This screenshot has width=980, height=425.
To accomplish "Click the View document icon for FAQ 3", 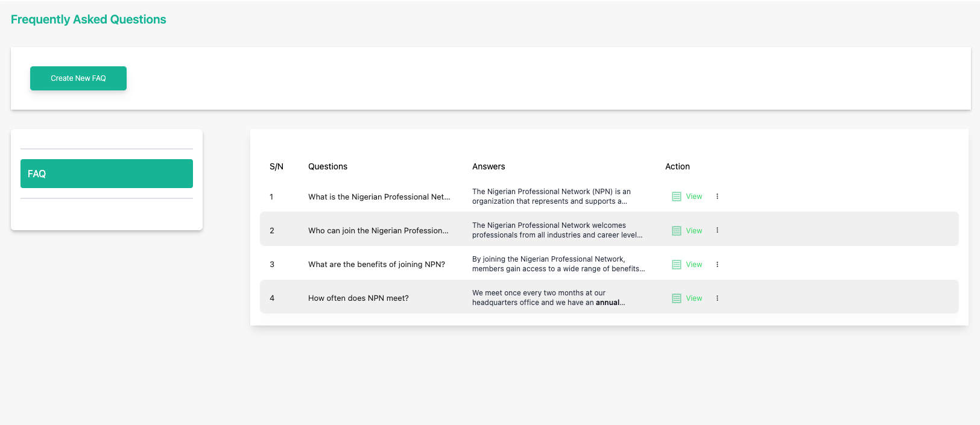I will [677, 265].
